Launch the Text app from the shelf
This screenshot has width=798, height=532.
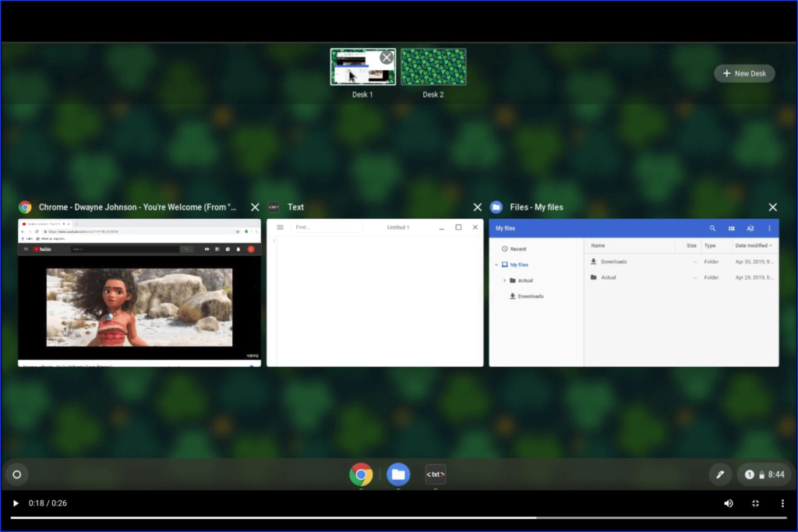click(x=435, y=474)
